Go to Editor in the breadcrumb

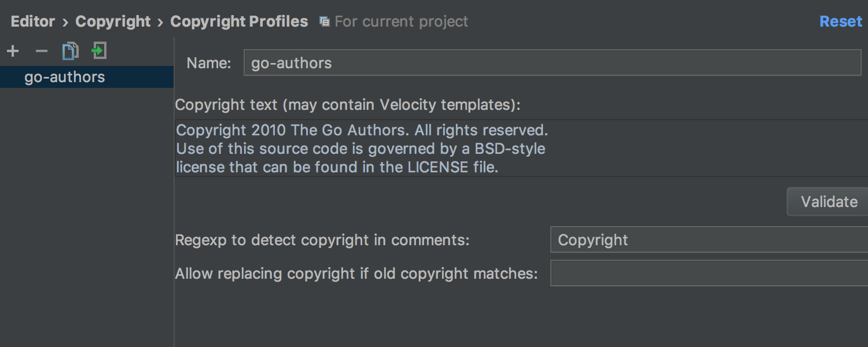pyautogui.click(x=33, y=21)
